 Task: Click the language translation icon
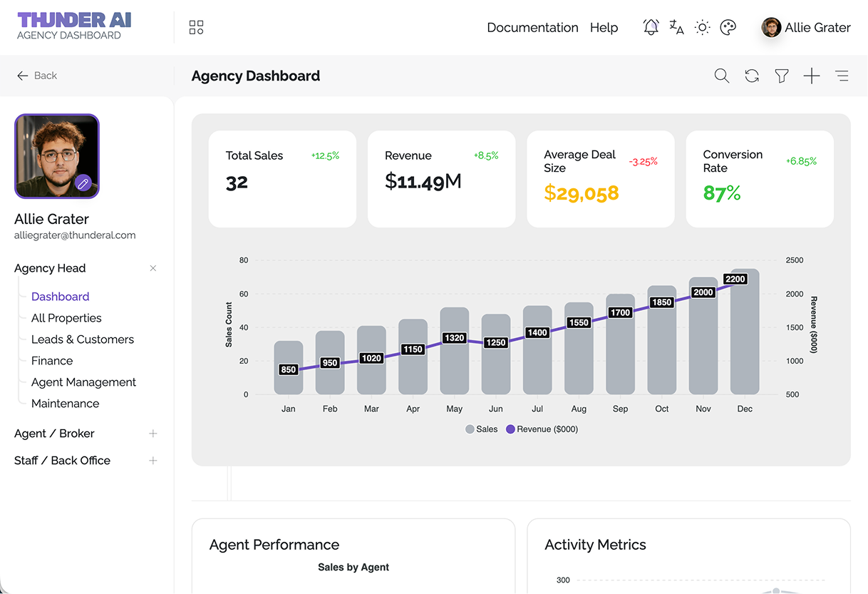[x=676, y=27]
